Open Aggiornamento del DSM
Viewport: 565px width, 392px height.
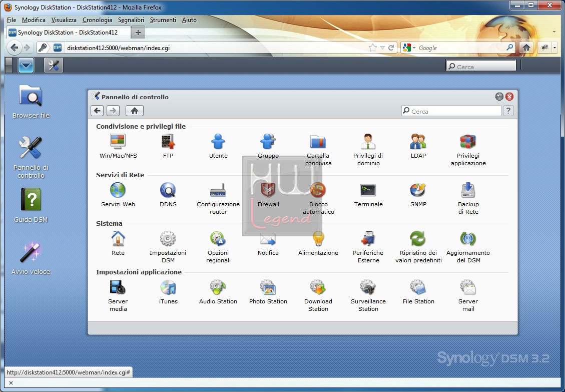point(468,247)
